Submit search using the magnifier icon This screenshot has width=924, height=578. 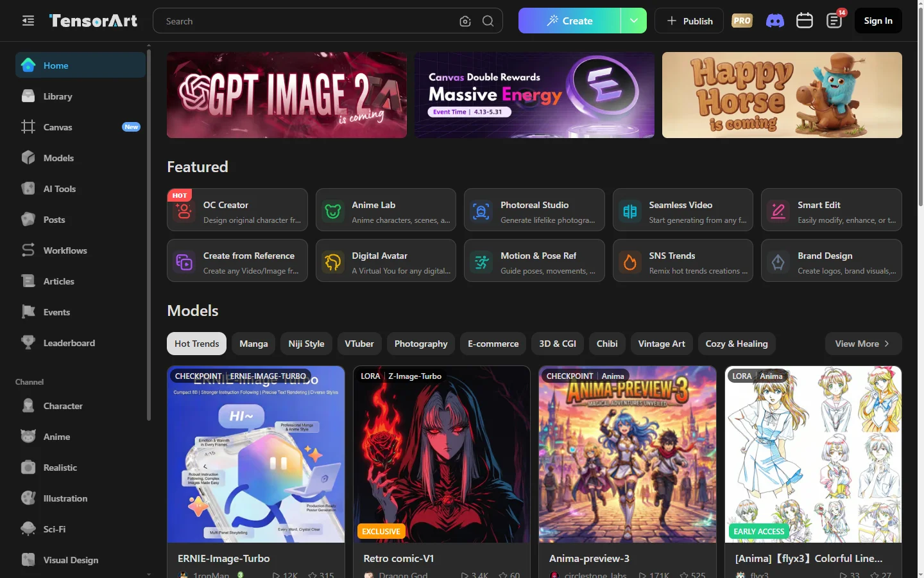click(488, 21)
